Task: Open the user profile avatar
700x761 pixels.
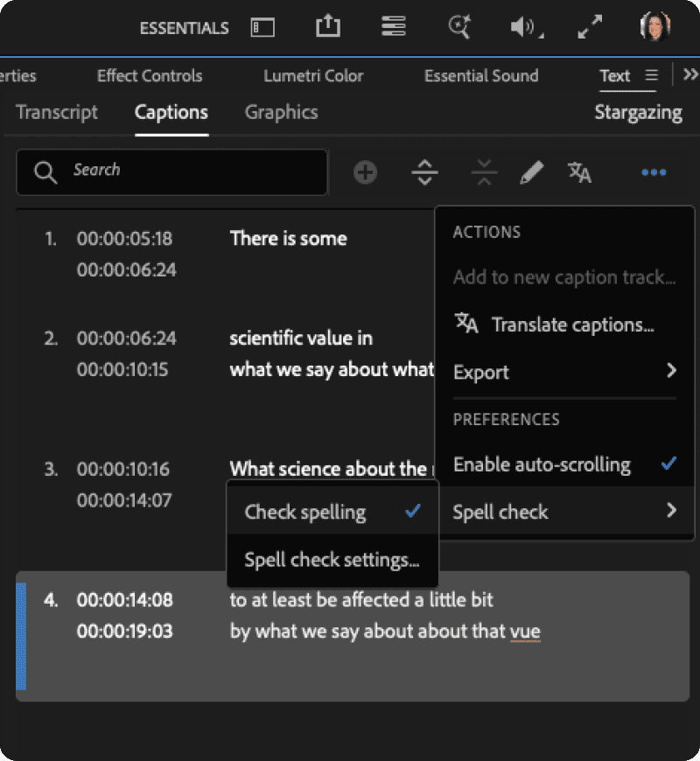Action: tap(655, 26)
